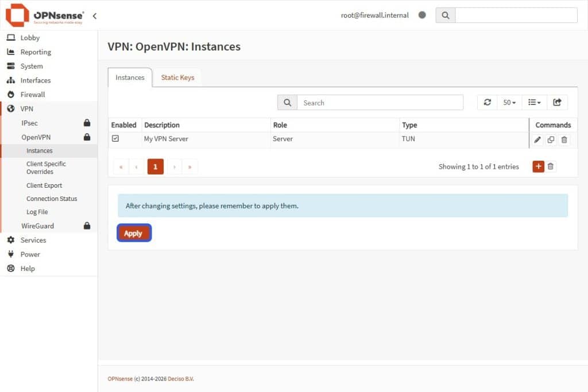The image size is (588, 392).
Task: Clone My VPN Server instance
Action: click(551, 139)
